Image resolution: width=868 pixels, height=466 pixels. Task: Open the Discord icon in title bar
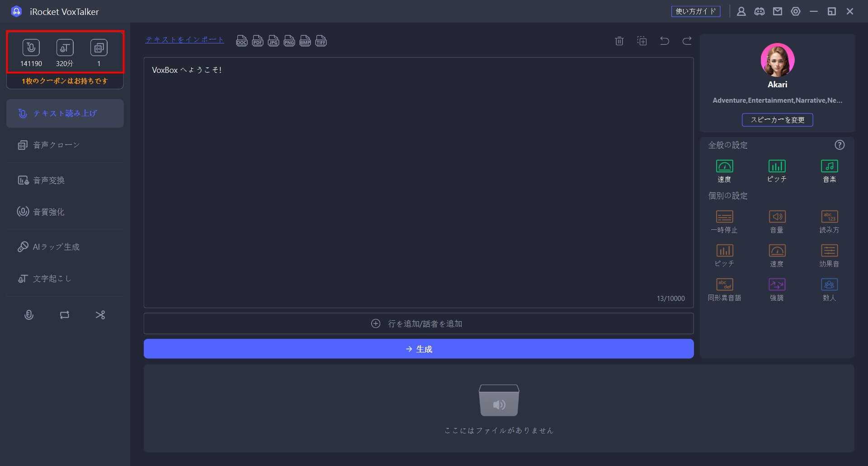coord(759,11)
